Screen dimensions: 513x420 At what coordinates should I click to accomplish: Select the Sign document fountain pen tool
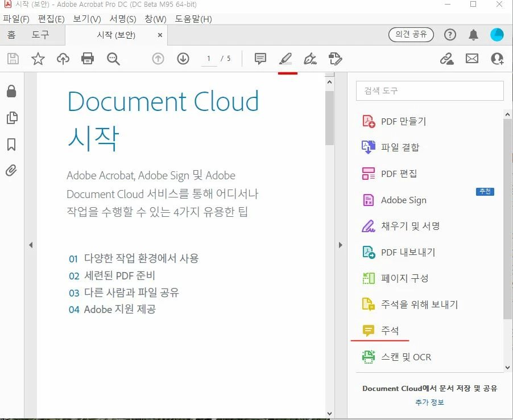click(310, 59)
